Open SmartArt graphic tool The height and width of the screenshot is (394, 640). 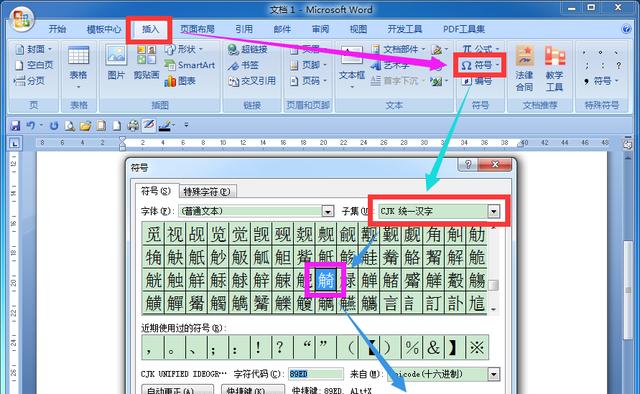pos(190,65)
